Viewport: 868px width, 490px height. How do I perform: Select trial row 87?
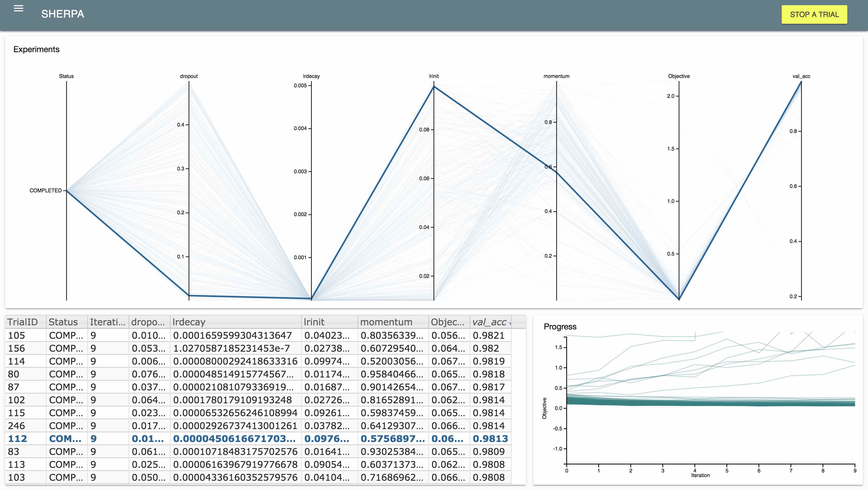coord(258,387)
